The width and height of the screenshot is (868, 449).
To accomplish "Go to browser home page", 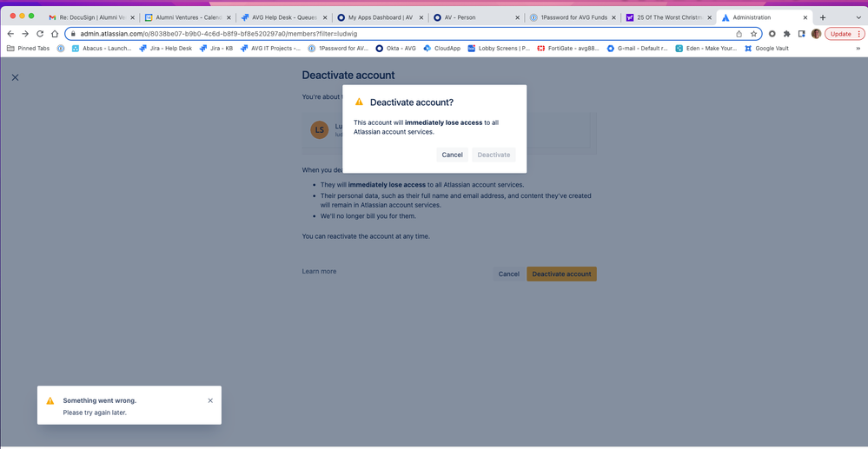I will (x=54, y=34).
